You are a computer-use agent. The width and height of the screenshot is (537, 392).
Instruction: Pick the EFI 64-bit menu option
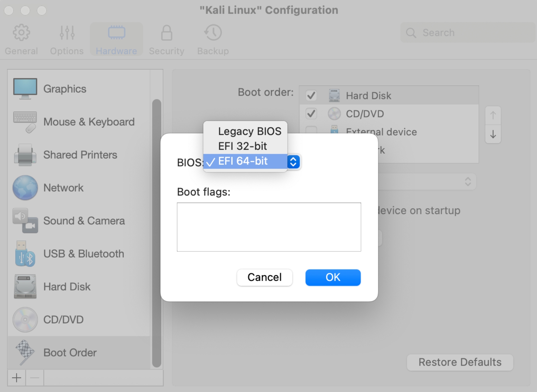pos(243,161)
